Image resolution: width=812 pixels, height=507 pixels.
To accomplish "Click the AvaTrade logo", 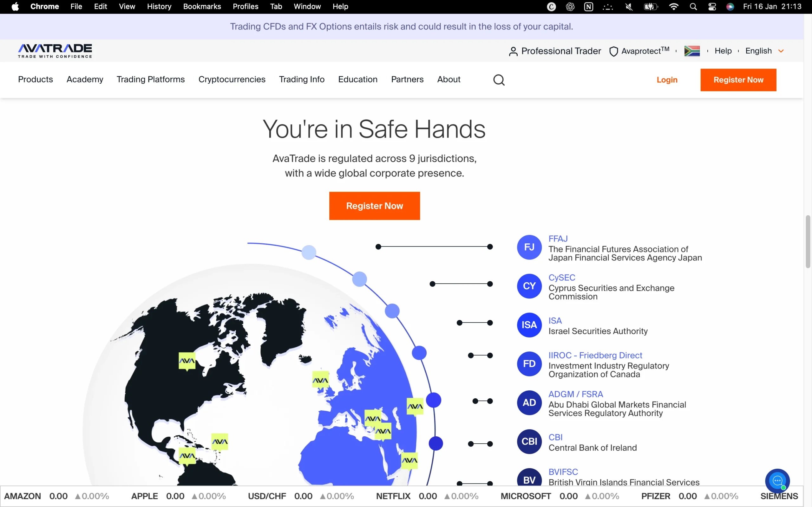I will [55, 51].
